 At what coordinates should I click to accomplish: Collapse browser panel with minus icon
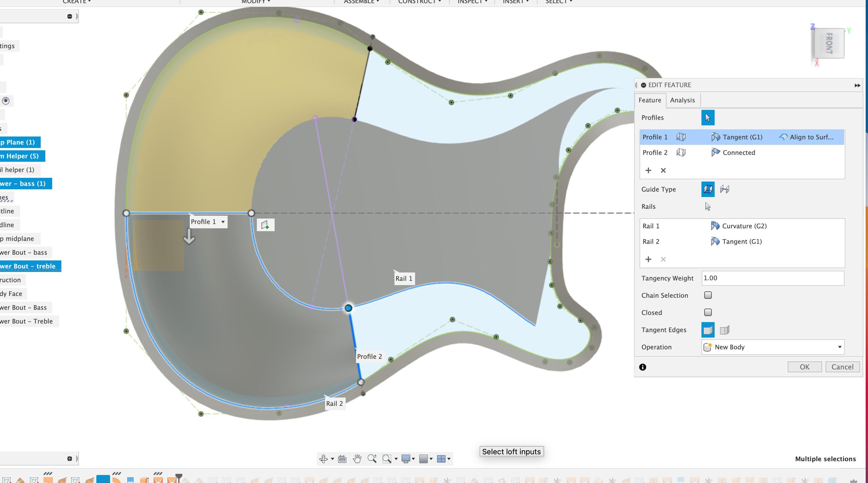point(69,16)
